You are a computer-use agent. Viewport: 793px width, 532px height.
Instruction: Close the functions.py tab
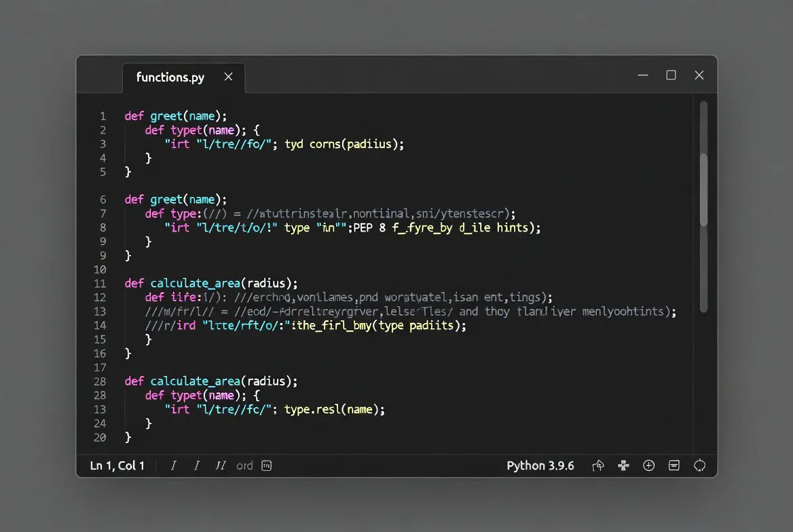point(229,77)
